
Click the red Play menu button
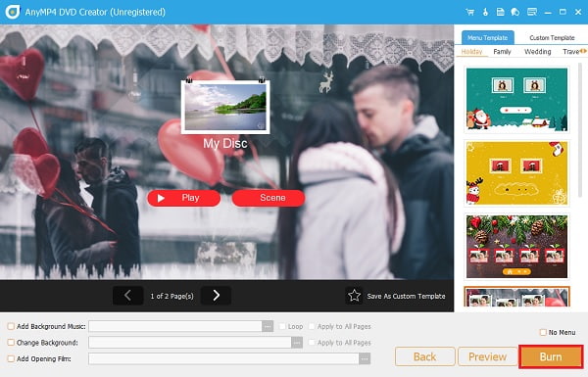click(x=184, y=198)
